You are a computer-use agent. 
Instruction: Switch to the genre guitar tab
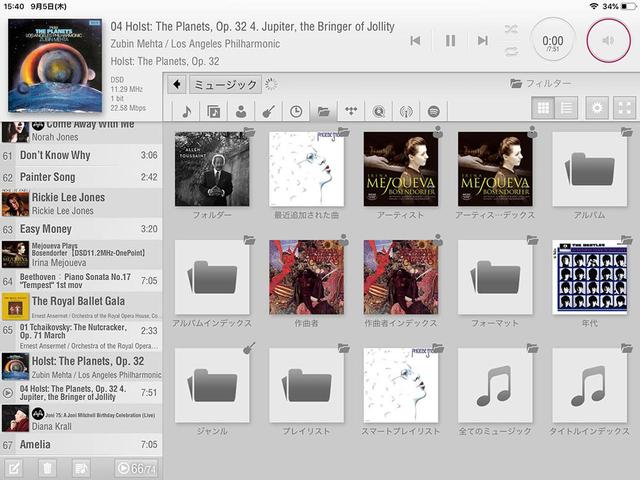pos(269,111)
